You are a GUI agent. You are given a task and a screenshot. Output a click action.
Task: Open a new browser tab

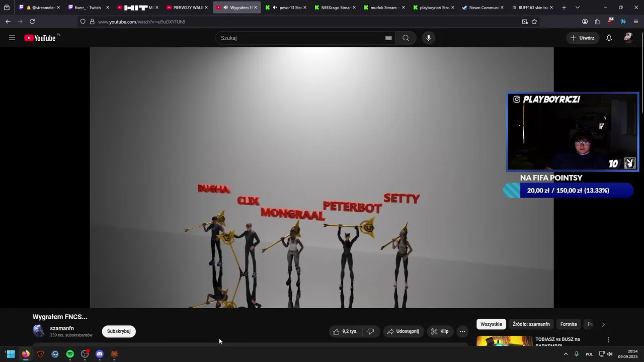point(564,8)
